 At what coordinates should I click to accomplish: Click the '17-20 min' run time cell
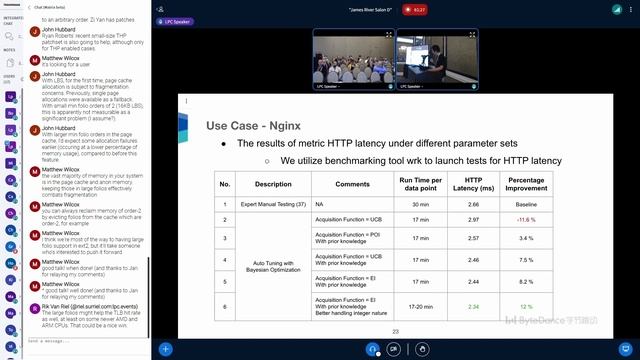[420, 307]
